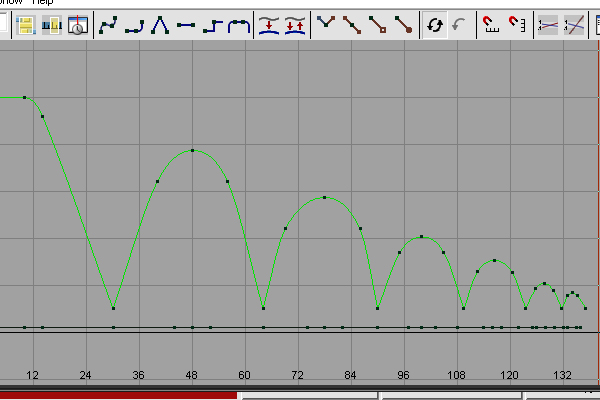Select flat lower curve key at frame 48
This screenshot has width=600, height=400.
(192, 327)
